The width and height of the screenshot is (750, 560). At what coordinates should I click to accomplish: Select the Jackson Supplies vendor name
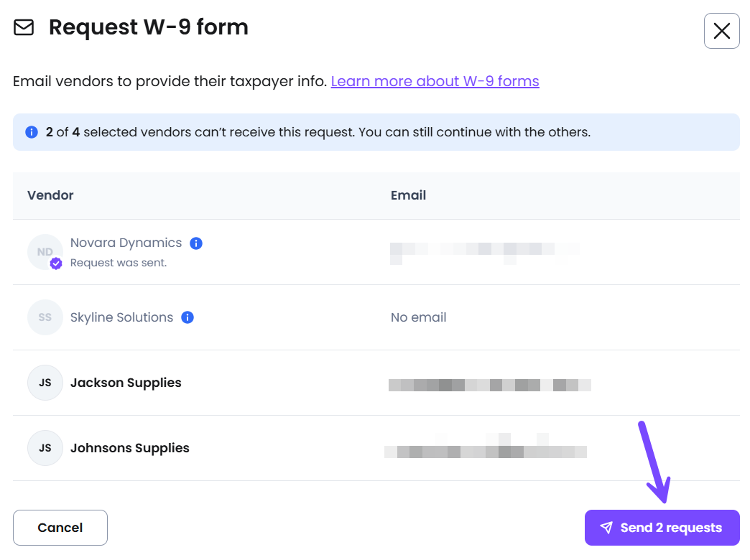point(126,383)
